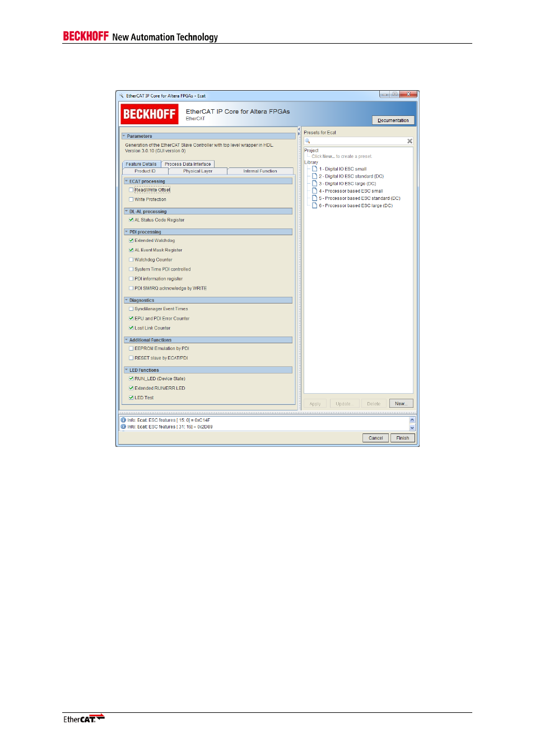This screenshot has width=535, height=756.
Task: Collapse the Diagnostics section
Action: click(x=127, y=300)
